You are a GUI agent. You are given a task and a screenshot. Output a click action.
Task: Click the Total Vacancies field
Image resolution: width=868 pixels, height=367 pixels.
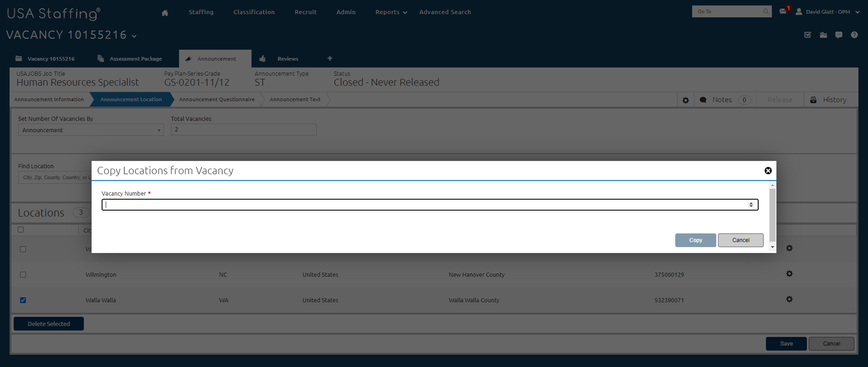243,129
